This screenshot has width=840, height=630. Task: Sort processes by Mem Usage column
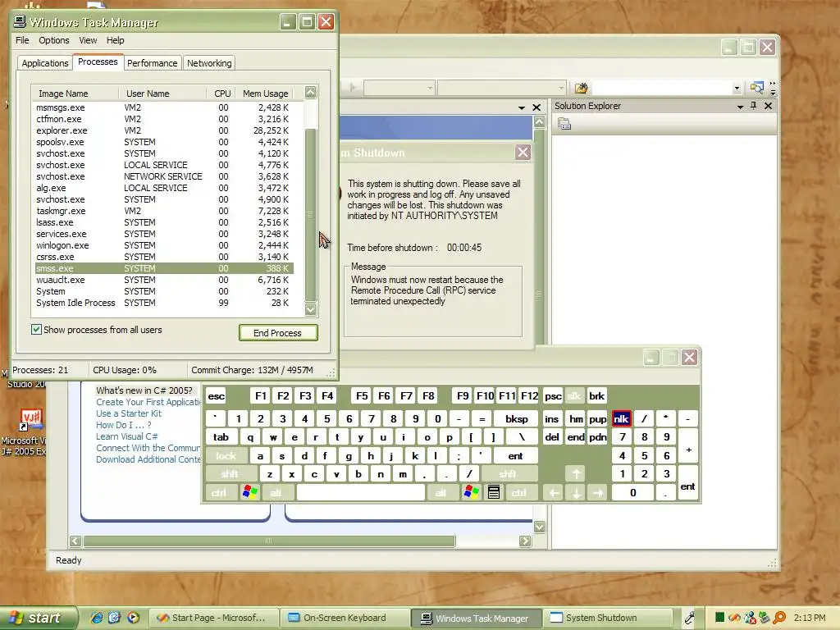click(x=265, y=94)
